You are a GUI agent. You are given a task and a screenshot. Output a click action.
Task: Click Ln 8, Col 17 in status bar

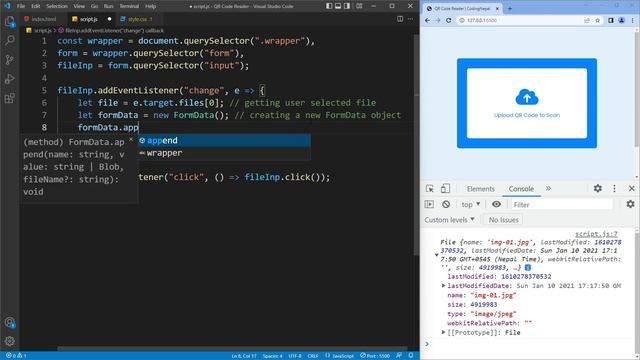pos(244,356)
